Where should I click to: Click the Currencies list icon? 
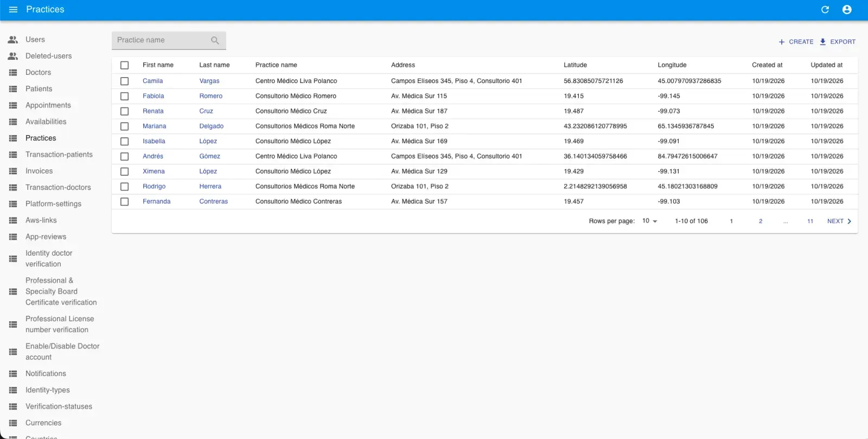click(x=13, y=423)
